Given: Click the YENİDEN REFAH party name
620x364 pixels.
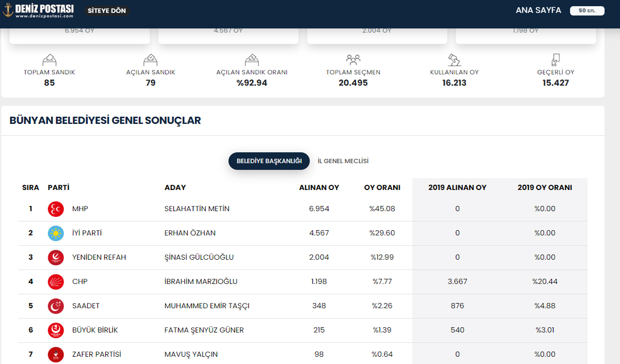Looking at the screenshot, I should coord(99,257).
